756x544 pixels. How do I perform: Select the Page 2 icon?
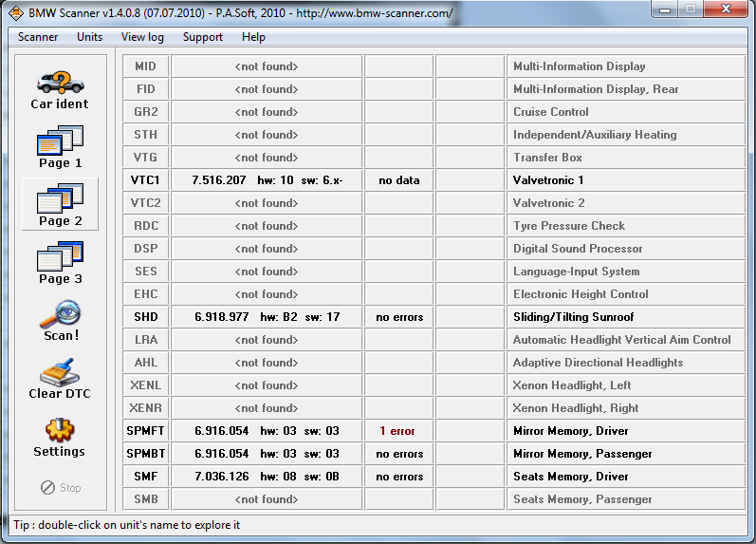[x=60, y=199]
